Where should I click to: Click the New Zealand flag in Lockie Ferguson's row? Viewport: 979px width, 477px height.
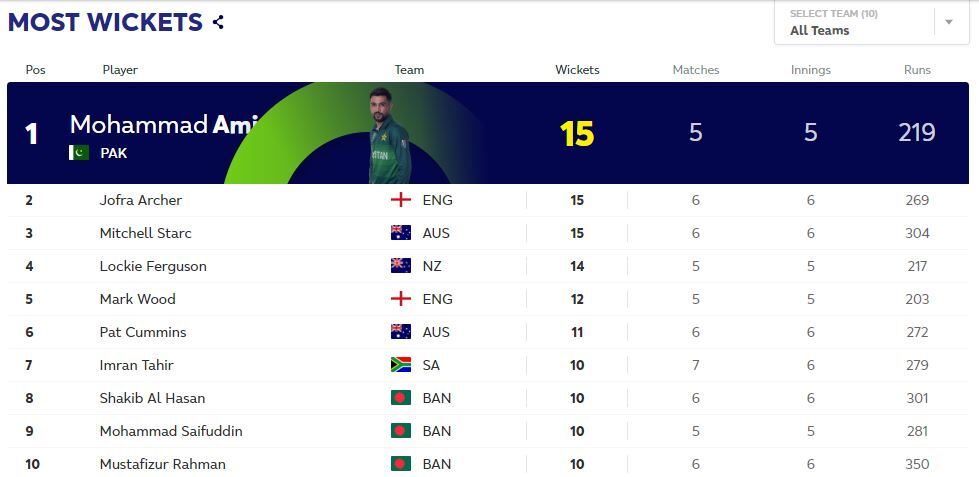401,266
